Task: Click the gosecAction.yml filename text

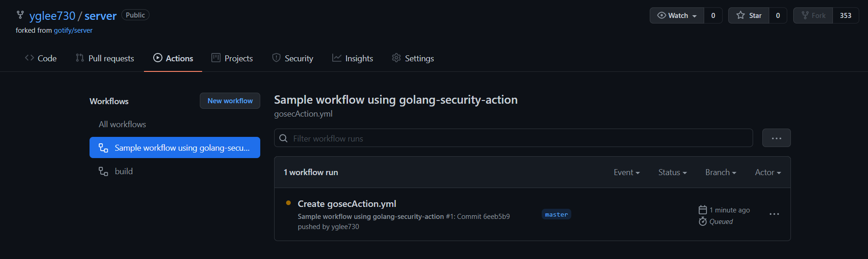Action: [303, 114]
